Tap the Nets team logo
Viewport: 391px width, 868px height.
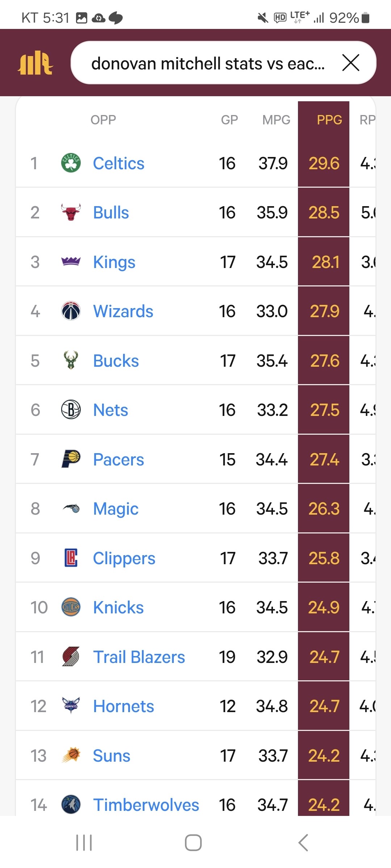[x=71, y=410]
